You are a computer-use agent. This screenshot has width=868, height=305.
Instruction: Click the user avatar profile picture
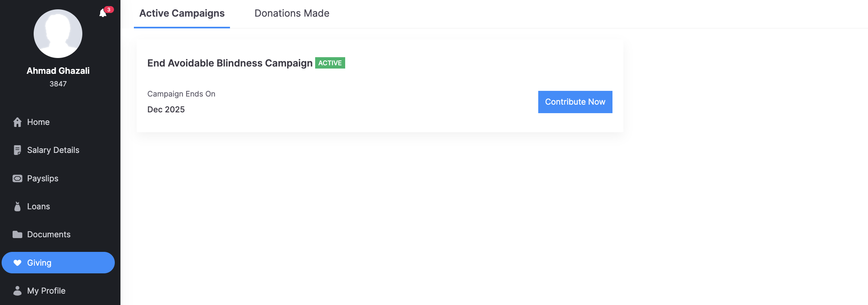coord(58,34)
